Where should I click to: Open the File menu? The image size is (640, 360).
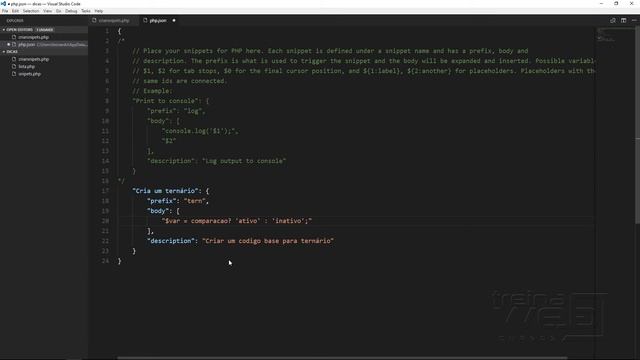coord(5,11)
